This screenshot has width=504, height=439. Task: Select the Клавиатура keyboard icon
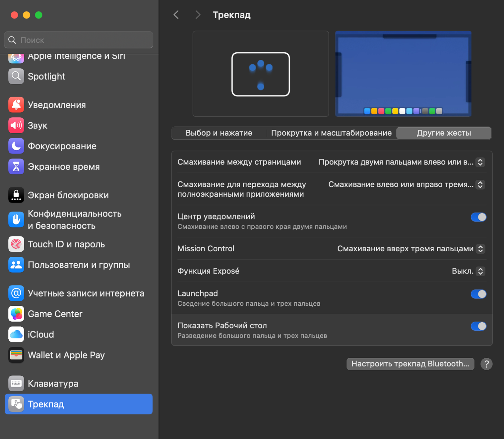(16, 383)
